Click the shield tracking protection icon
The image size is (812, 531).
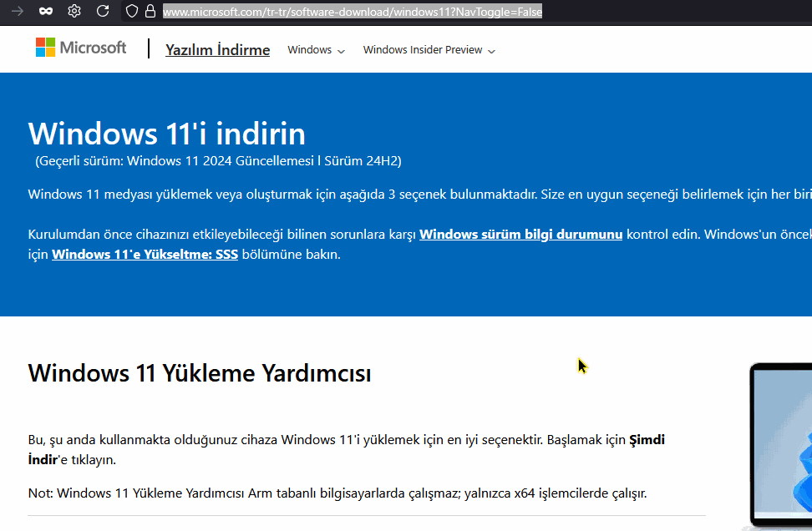point(132,11)
